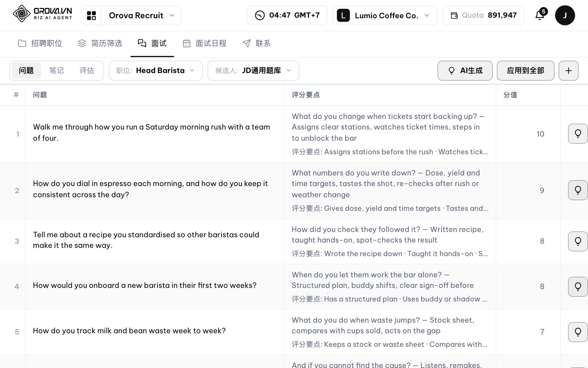Click scoring text 'What numbers do you write down?'
This screenshot has height=368, width=588.
tap(353, 173)
